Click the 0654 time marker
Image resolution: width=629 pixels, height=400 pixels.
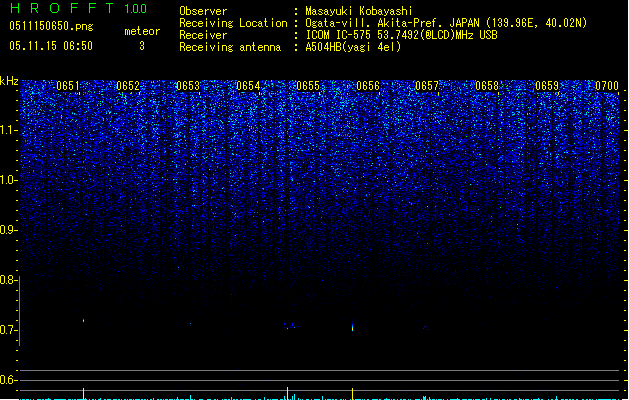pos(248,86)
